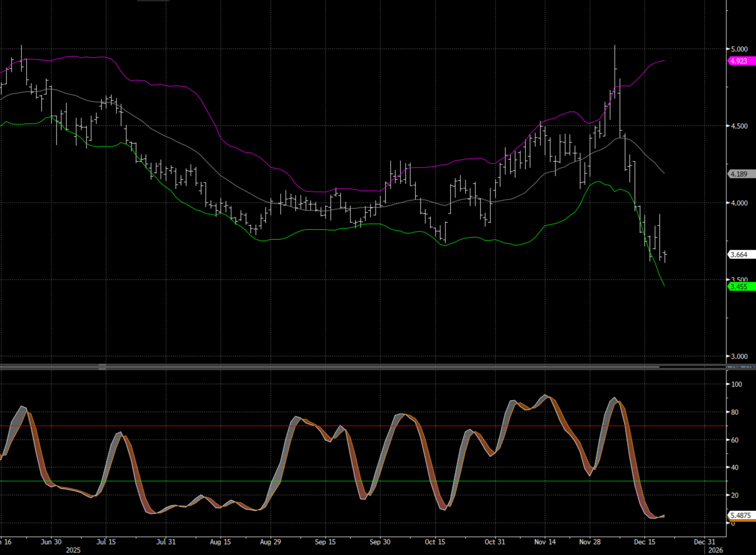Click the 5.000 price axis label

[739, 49]
